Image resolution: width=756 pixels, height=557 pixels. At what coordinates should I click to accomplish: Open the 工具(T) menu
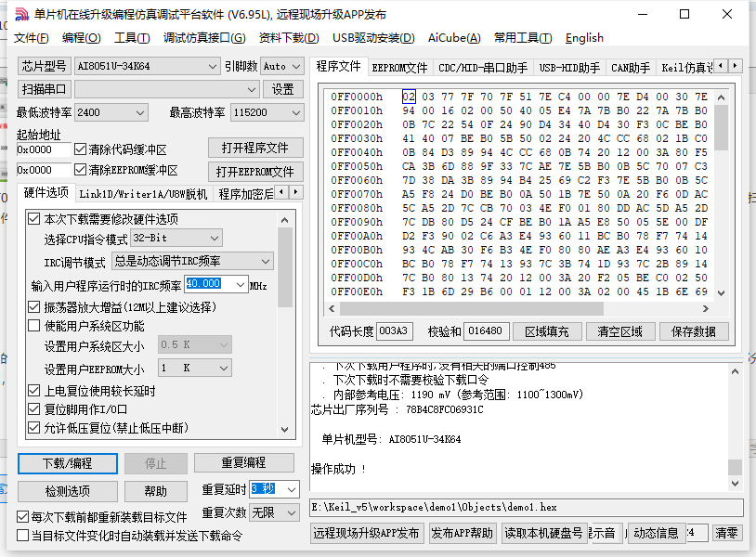[132, 38]
